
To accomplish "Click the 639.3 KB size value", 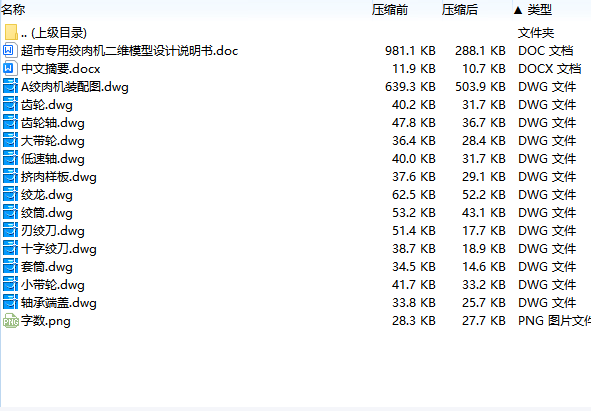I will pos(410,87).
